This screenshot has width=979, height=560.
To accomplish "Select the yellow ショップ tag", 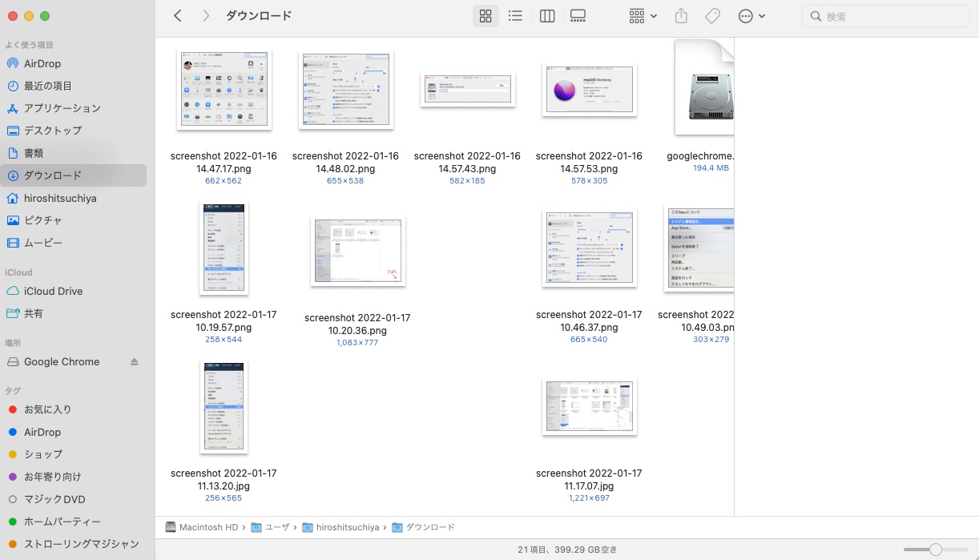I will [43, 454].
